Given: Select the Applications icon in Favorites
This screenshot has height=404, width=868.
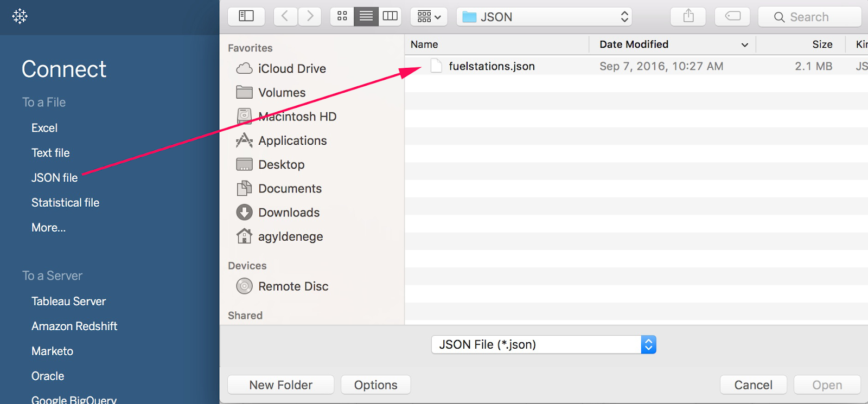Looking at the screenshot, I should tap(244, 140).
